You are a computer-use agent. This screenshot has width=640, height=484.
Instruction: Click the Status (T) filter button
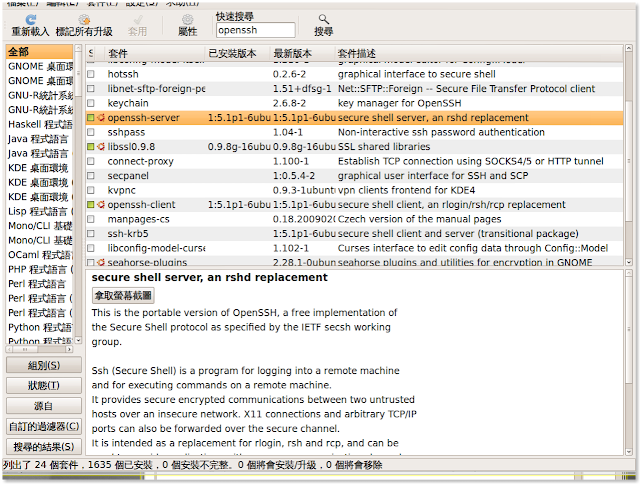[44, 386]
